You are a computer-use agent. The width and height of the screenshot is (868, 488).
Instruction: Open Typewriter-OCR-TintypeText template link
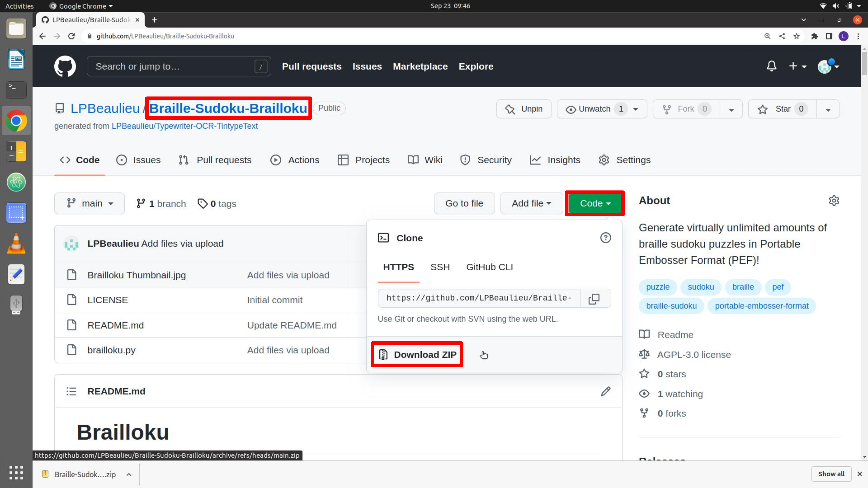tap(185, 126)
